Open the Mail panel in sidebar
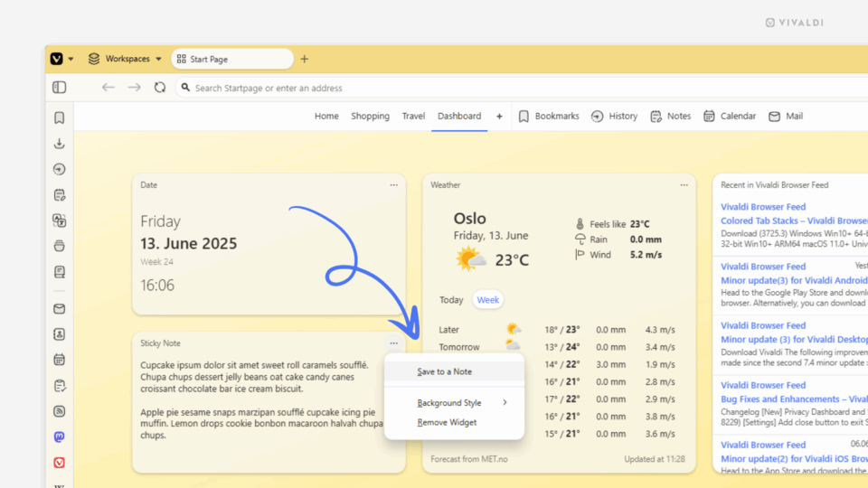The height and width of the screenshot is (488, 868). coord(60,309)
